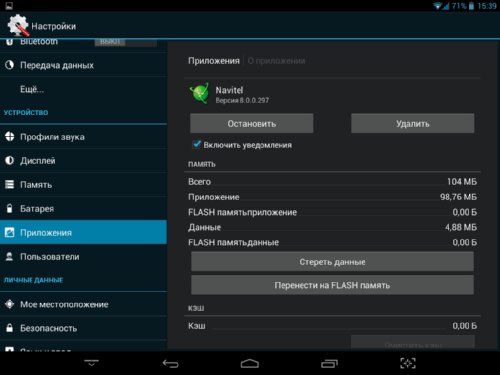Tap the Остановить button
This screenshot has width=500, height=375.
pos(252,123)
